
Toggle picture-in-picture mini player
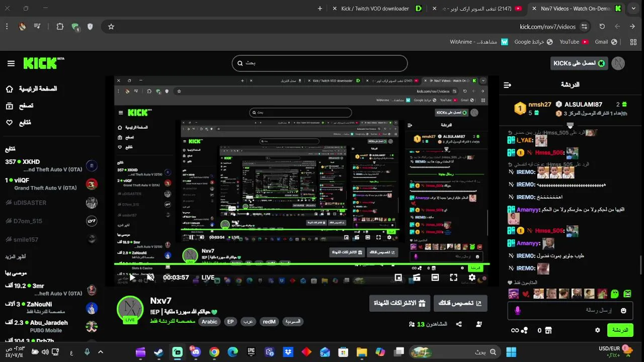(398, 278)
